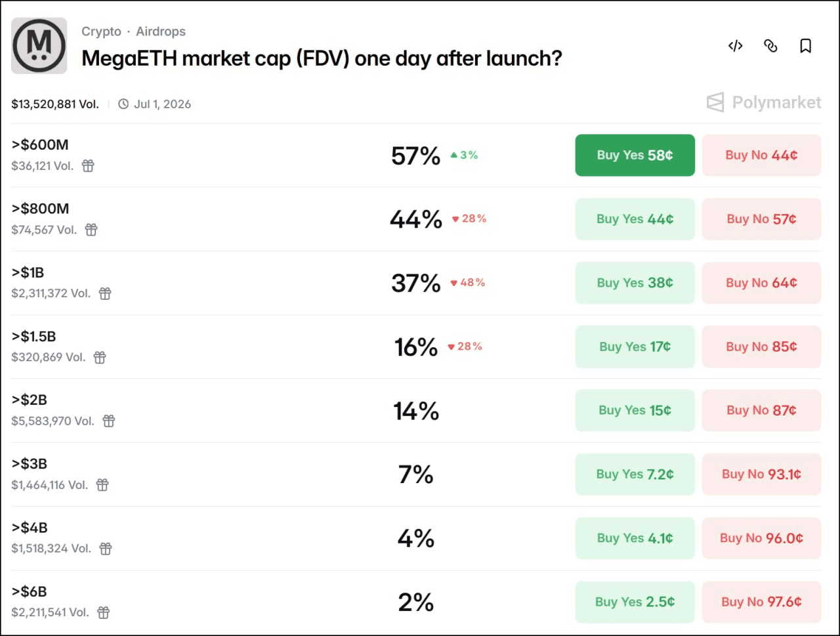
Task: Buy No at 93.1¢ for >$3B
Action: (761, 474)
